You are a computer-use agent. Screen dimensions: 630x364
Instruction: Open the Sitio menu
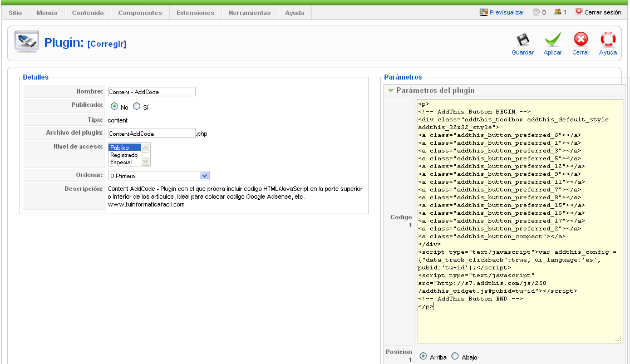[15, 13]
